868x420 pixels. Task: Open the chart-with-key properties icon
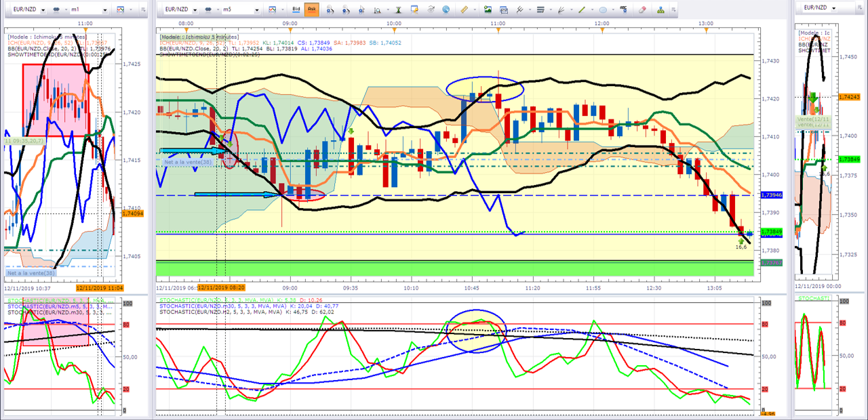414,9
